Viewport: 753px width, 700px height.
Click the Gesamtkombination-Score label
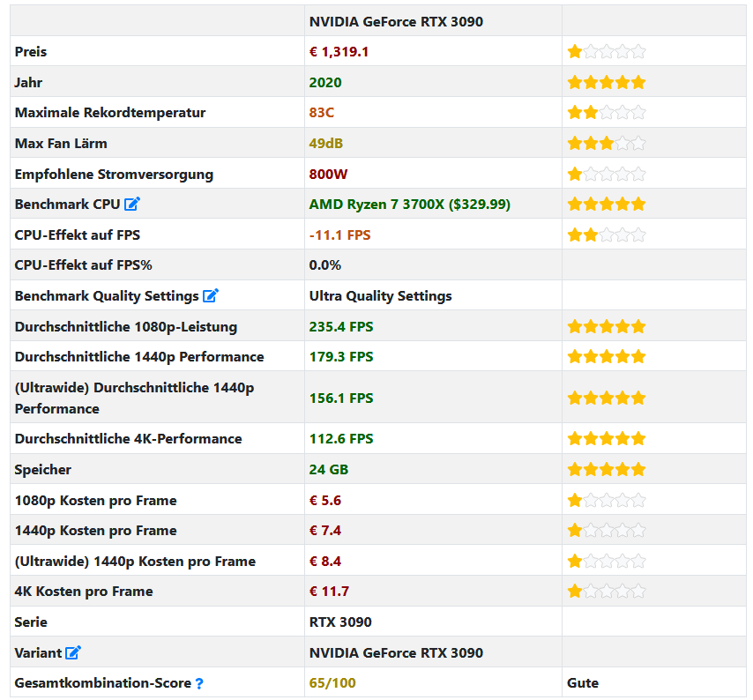(x=103, y=683)
